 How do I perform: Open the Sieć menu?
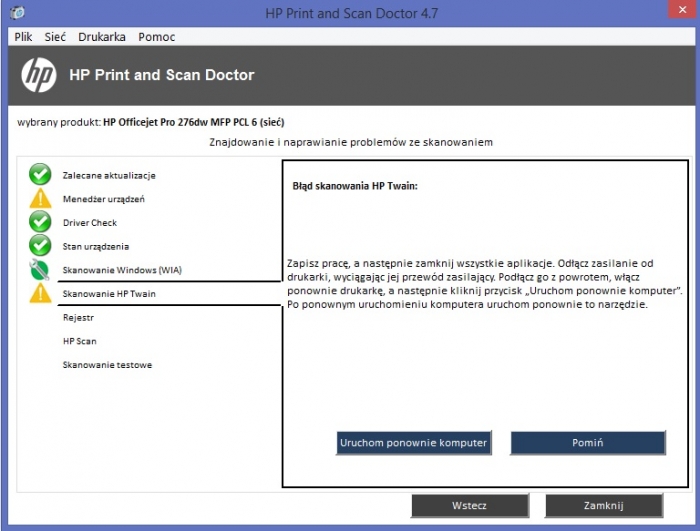55,37
